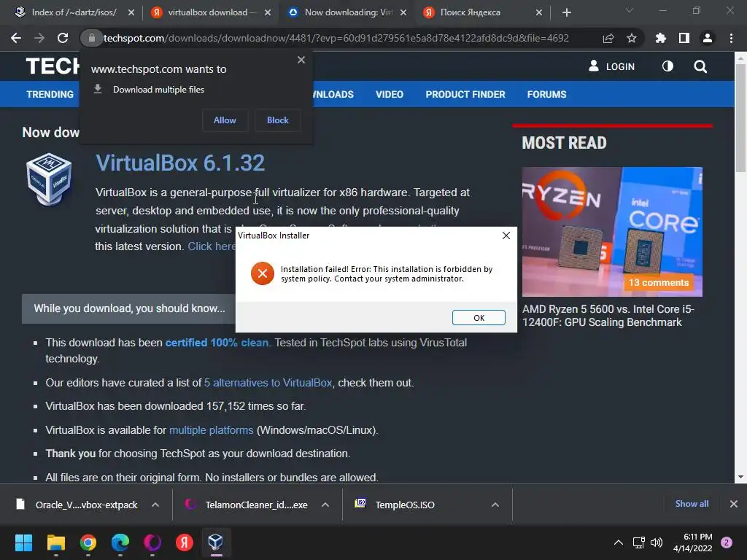Open TechSpot search magnifier
747x560 pixels.
pos(700,66)
